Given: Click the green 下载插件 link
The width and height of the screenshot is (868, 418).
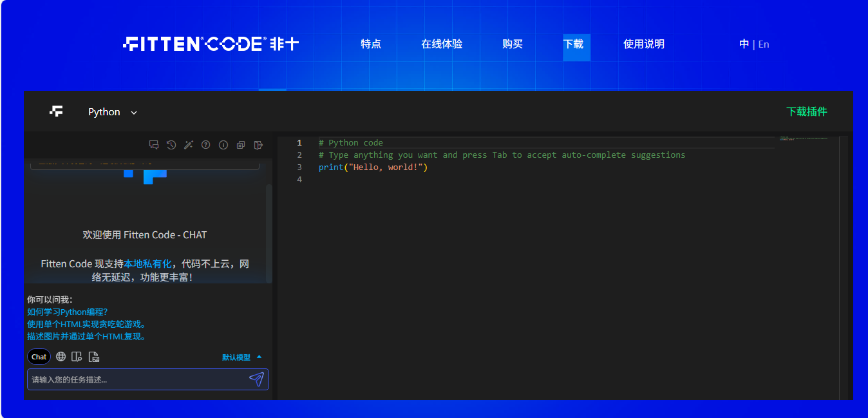Looking at the screenshot, I should tap(807, 111).
